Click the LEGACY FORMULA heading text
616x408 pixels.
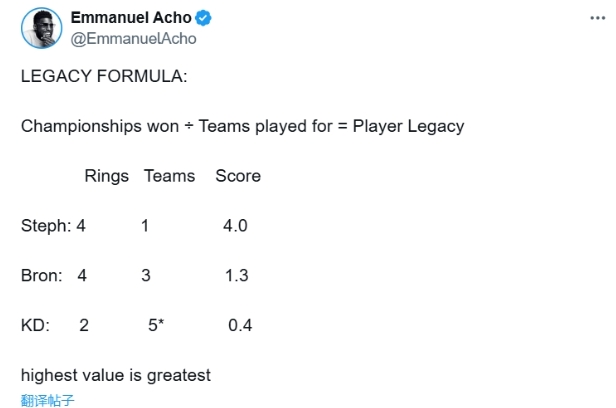104,76
